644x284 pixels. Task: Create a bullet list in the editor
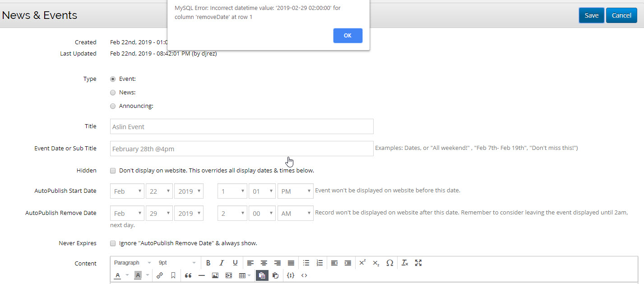click(306, 263)
